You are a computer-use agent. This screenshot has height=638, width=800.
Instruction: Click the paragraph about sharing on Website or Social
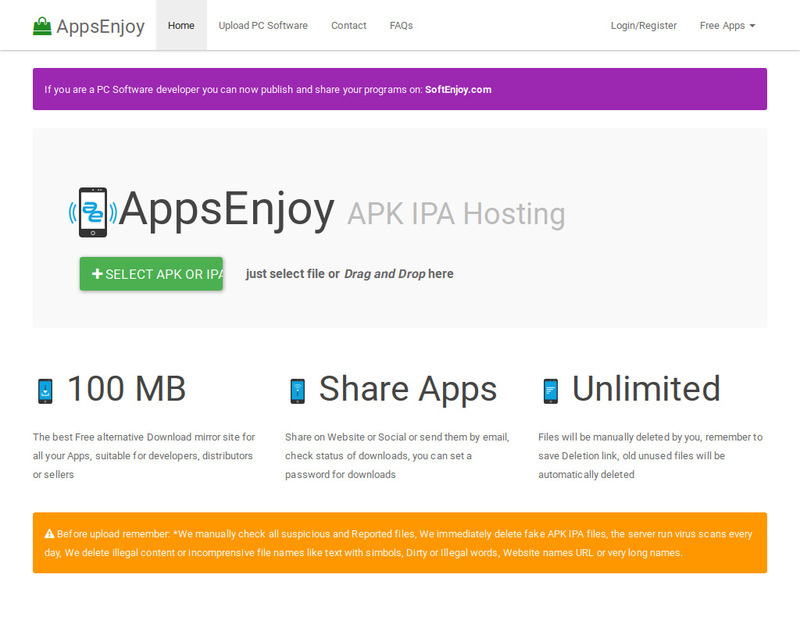[x=397, y=456]
